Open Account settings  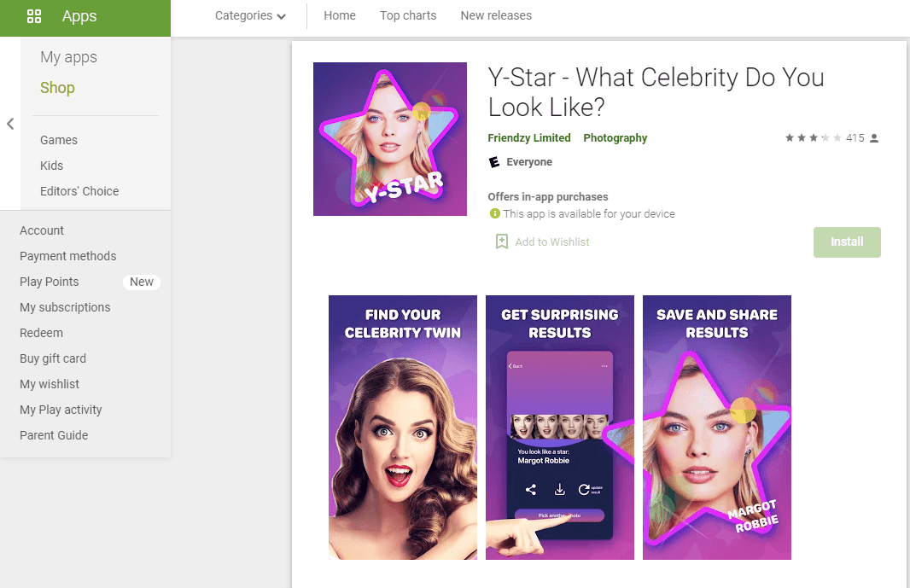pos(42,230)
